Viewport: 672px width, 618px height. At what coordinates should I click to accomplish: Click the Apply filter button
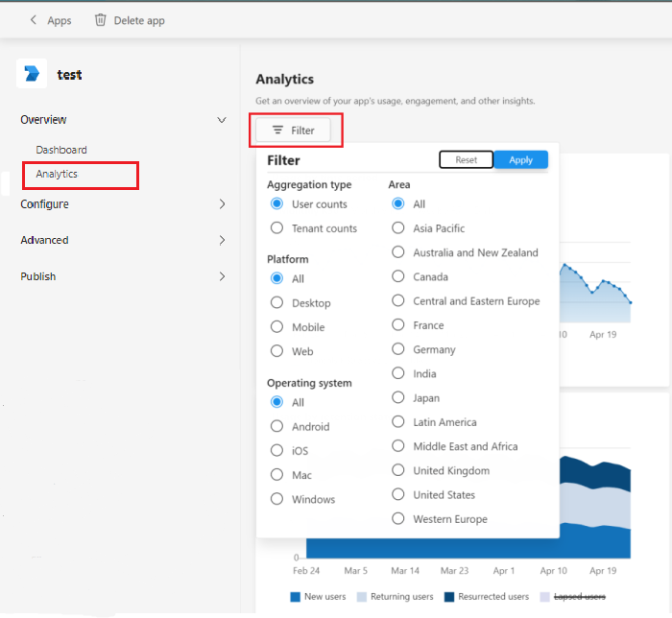pos(520,159)
